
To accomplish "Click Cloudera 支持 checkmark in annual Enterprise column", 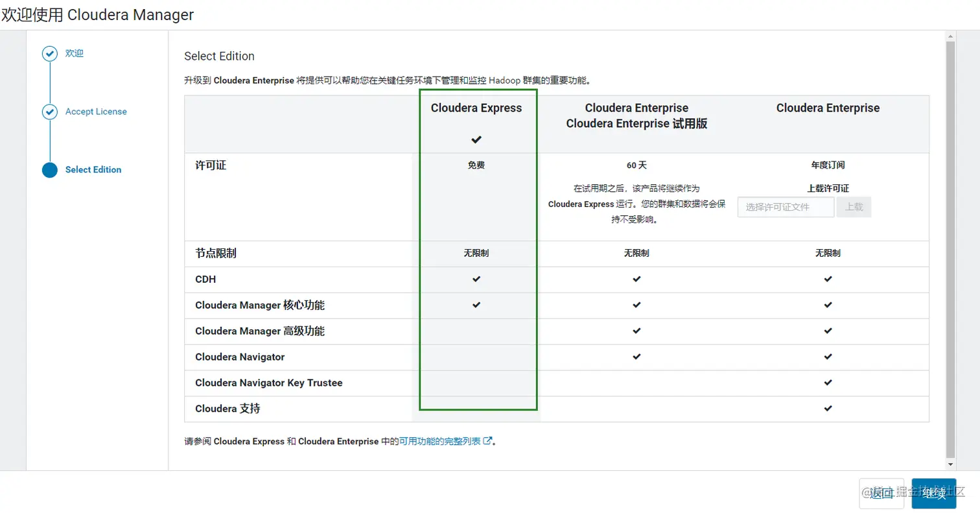I will coord(828,409).
